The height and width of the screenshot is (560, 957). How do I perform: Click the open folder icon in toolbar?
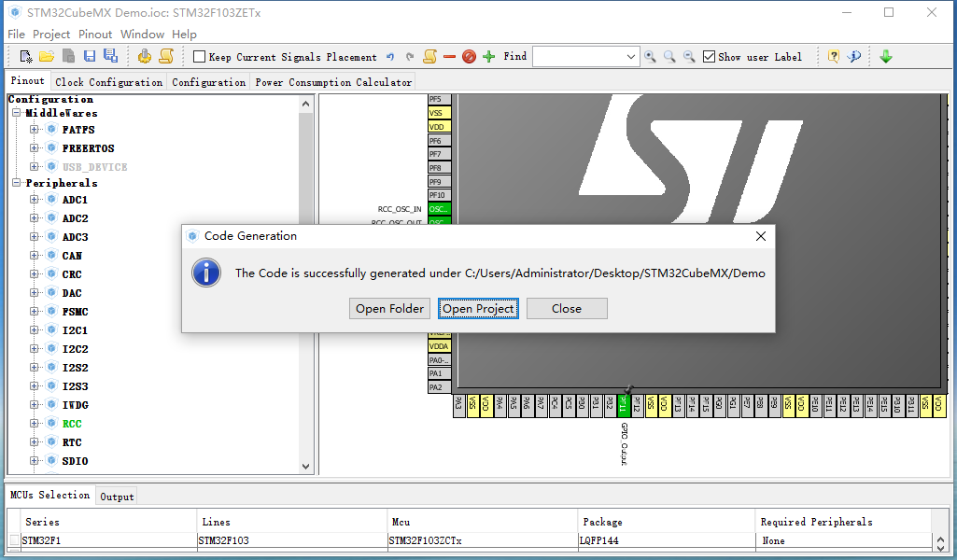point(47,57)
